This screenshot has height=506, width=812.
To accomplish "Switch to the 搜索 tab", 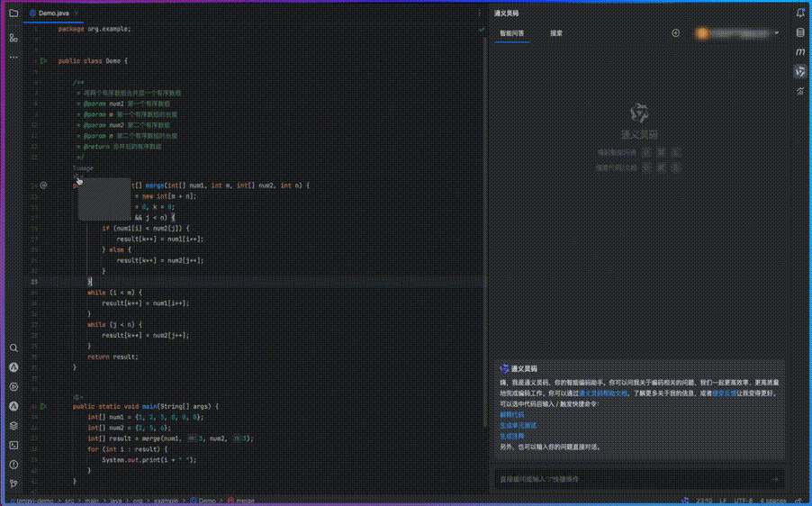I will (556, 33).
